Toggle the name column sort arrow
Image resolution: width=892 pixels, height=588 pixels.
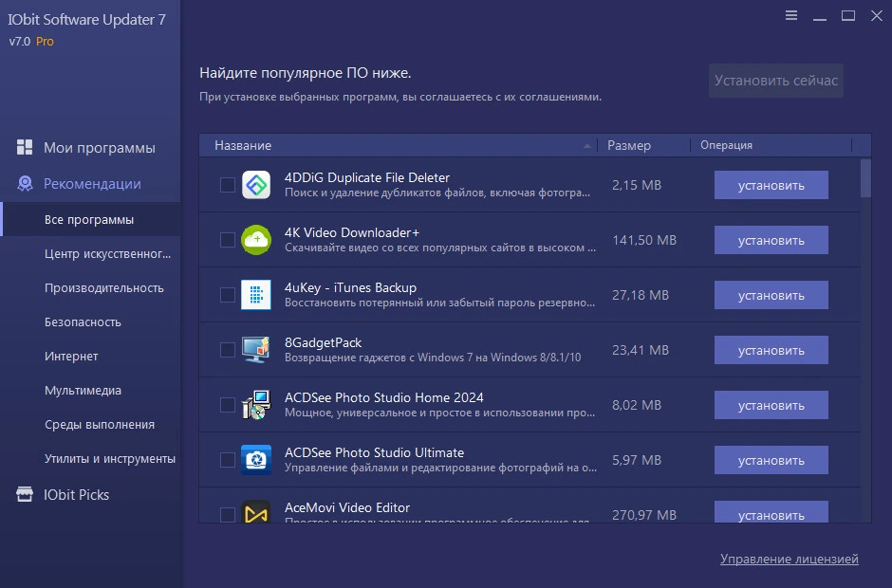[x=587, y=146]
